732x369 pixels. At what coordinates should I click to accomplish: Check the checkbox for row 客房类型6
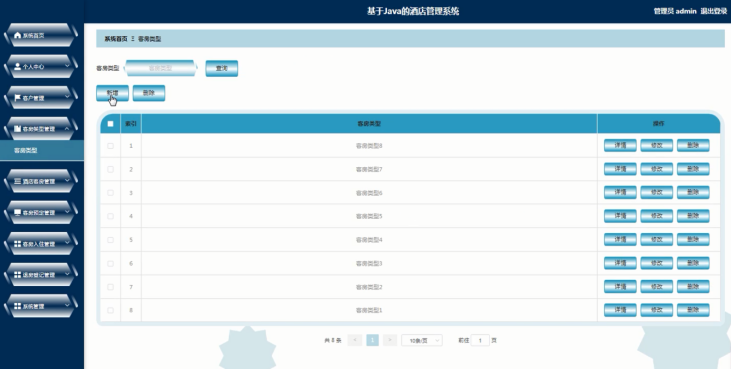111,192
